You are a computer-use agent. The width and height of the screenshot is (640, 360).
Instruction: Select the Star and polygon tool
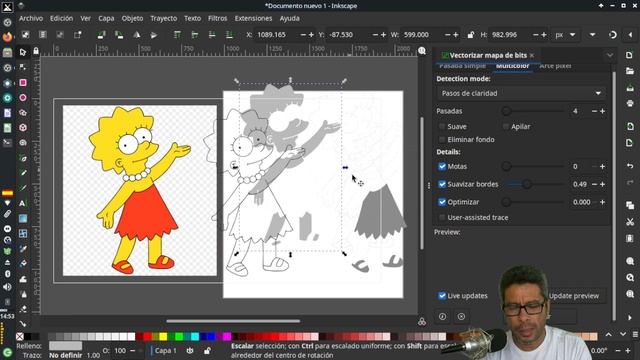(x=23, y=113)
